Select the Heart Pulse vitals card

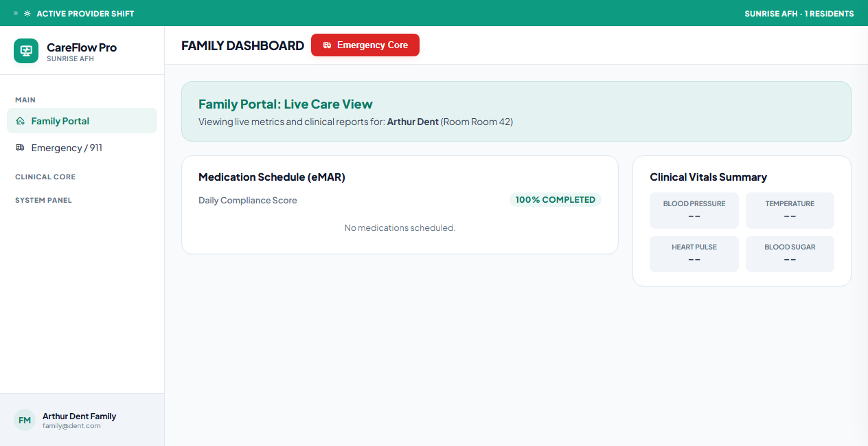coord(694,254)
